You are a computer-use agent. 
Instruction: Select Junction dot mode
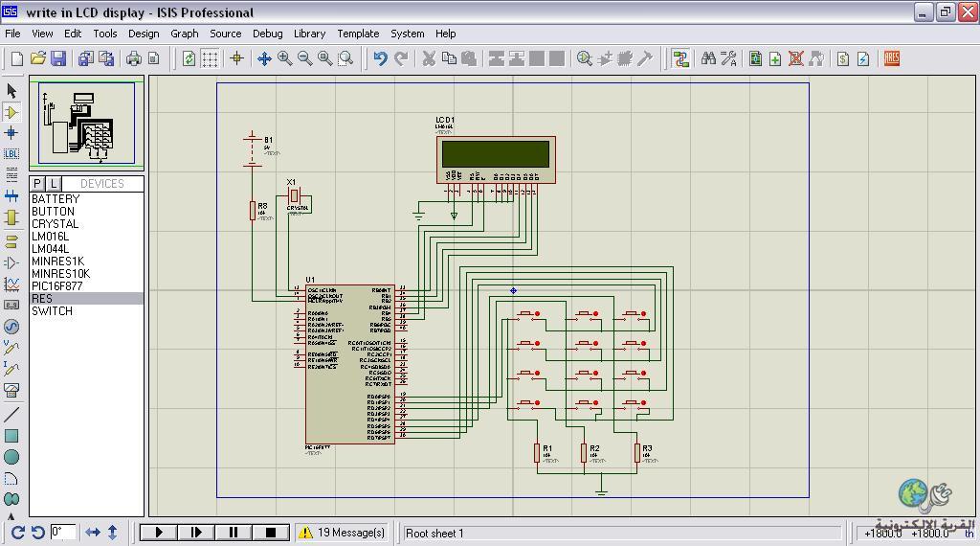[11, 132]
